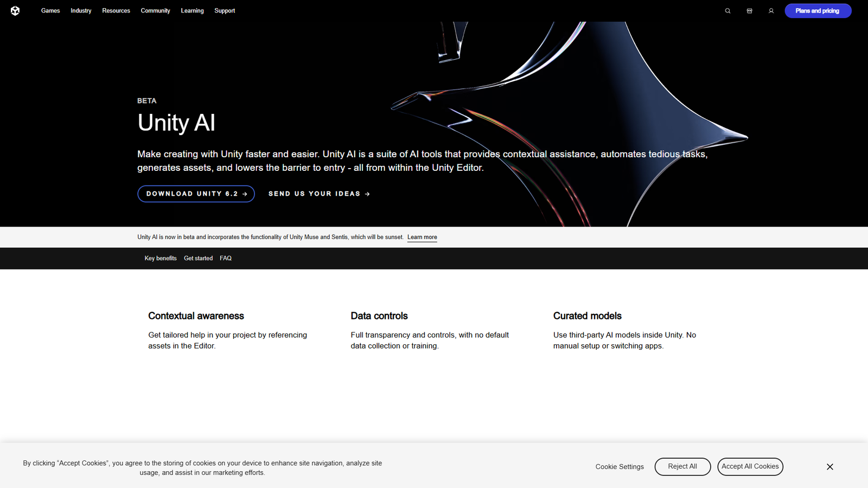Dismiss the cookie banner with X
This screenshot has height=488, width=868.
click(x=830, y=467)
